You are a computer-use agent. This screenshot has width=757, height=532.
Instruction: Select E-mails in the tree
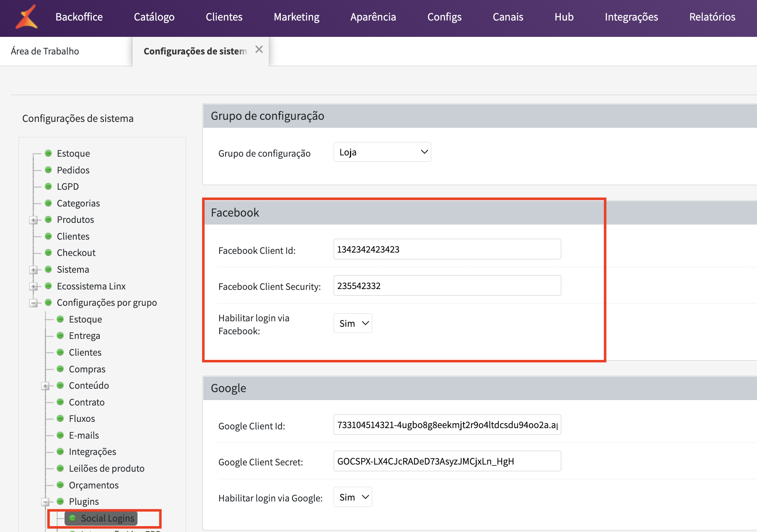pos(84,435)
